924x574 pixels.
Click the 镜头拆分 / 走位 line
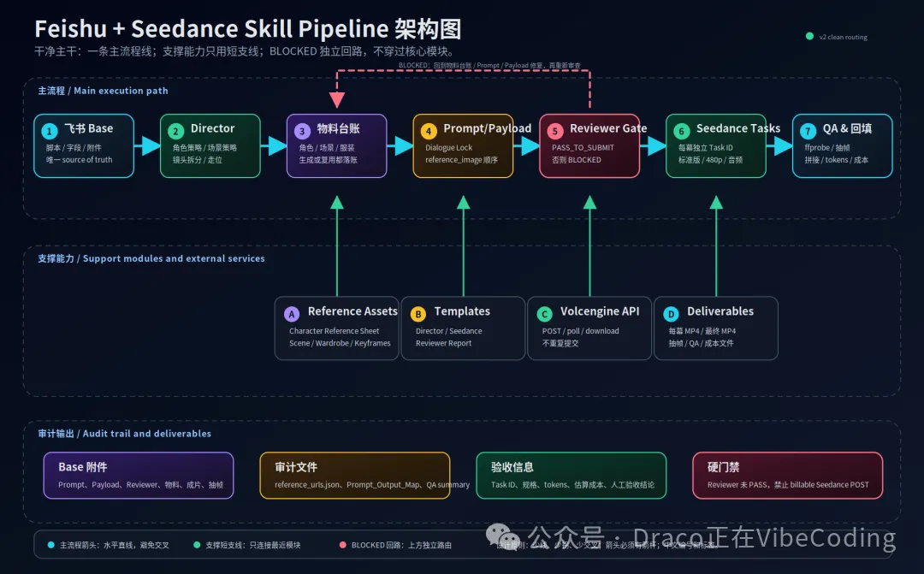coord(198,160)
